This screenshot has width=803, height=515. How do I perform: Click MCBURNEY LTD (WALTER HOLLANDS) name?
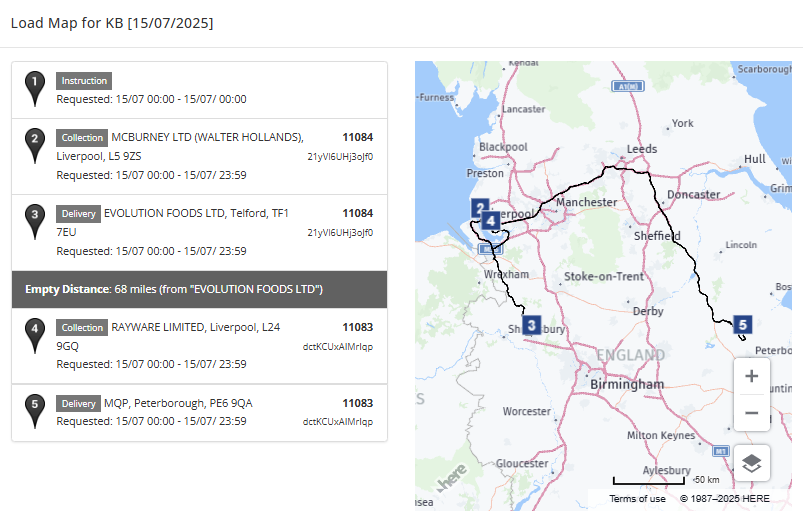[207, 137]
